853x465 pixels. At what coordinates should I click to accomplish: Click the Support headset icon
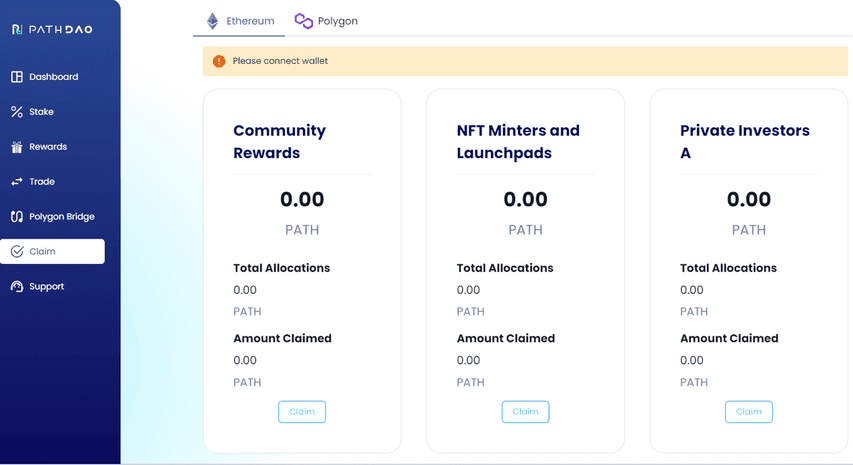[x=17, y=286]
